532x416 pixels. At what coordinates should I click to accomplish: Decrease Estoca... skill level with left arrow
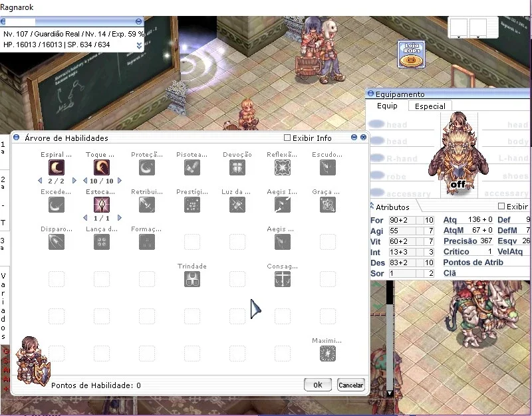pyautogui.click(x=85, y=218)
